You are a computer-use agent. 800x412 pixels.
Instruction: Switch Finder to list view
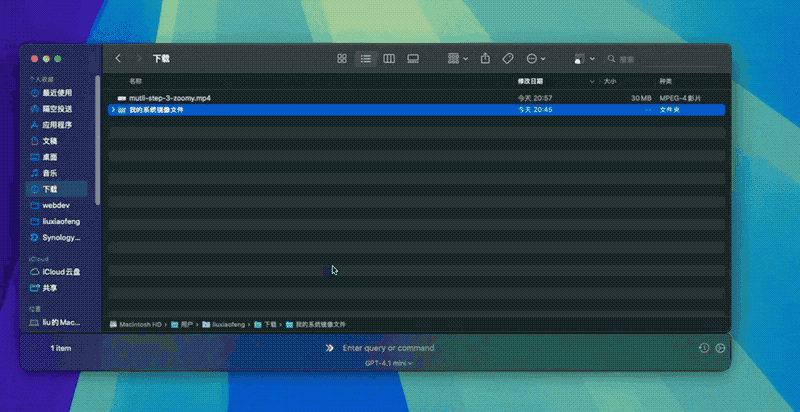coord(365,59)
